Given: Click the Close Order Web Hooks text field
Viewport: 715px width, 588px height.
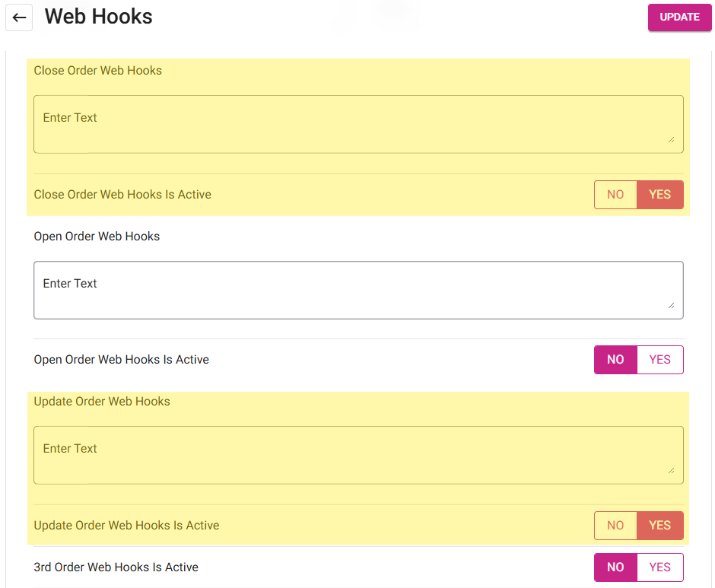Looking at the screenshot, I should coord(358,124).
